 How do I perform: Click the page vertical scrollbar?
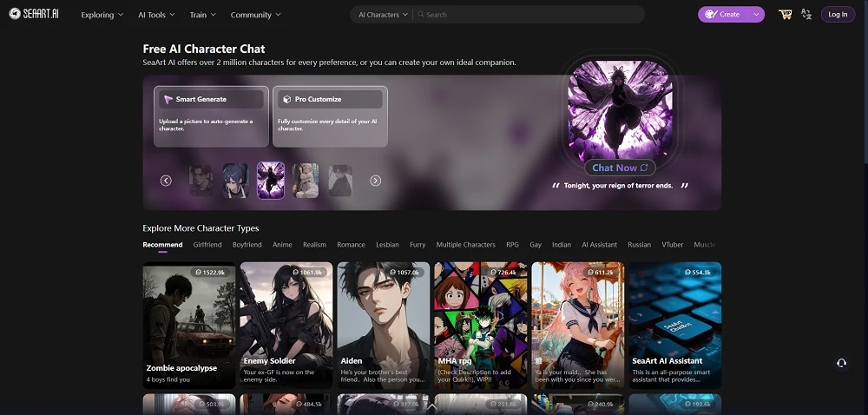(865, 207)
